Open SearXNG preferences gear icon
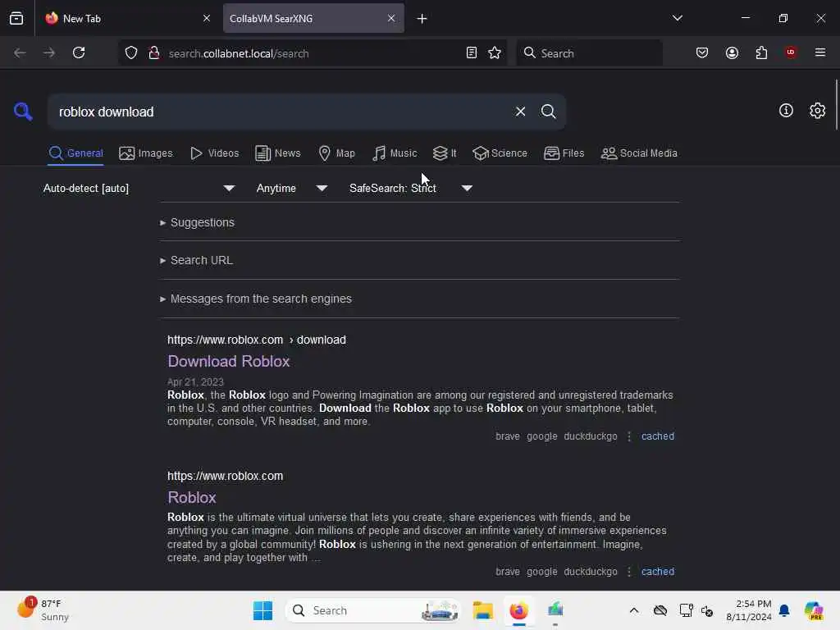 817,111
